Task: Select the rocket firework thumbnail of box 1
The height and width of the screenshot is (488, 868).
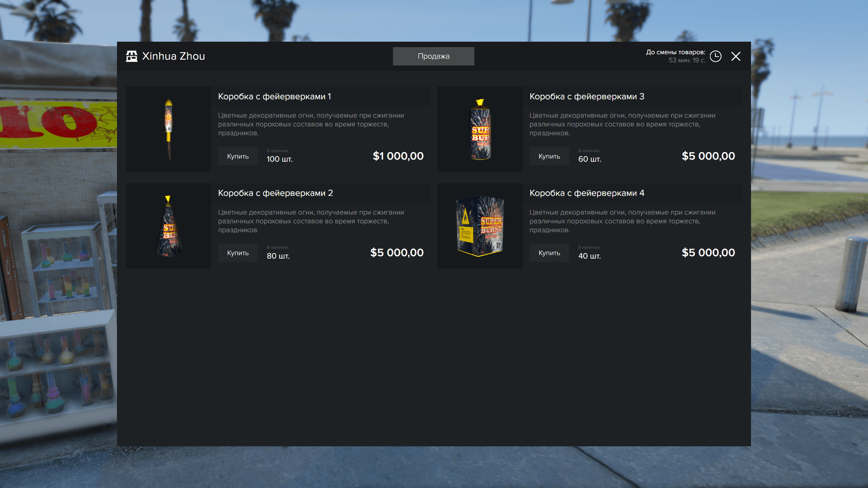Action: 169,129
